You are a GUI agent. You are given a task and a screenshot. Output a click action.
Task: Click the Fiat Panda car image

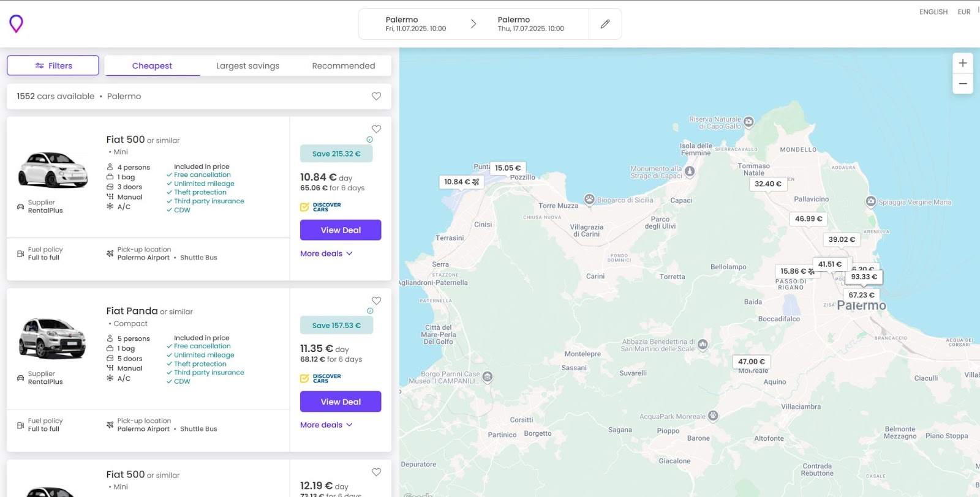pyautogui.click(x=53, y=338)
